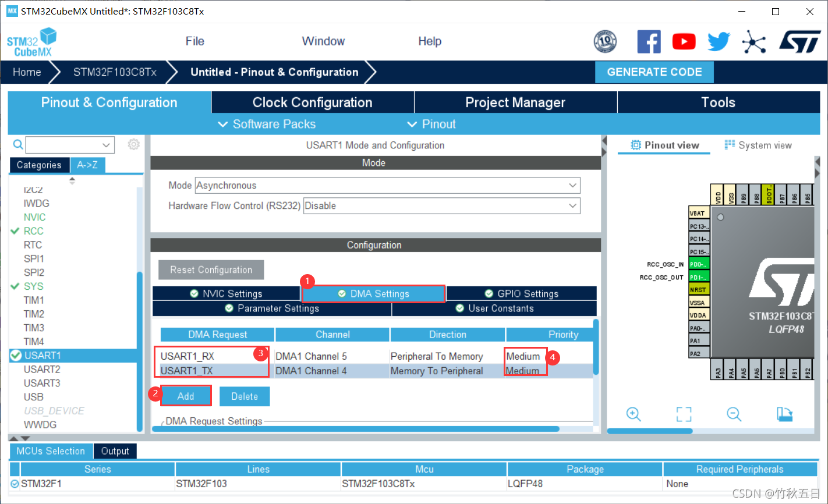
Task: Click the peripheral list vertical scrollbar
Action: (x=140, y=352)
